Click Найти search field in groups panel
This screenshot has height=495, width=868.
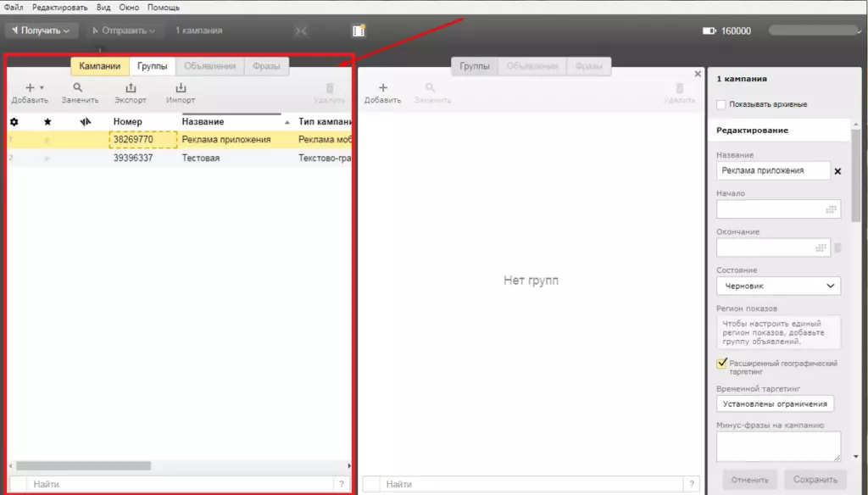[532, 484]
